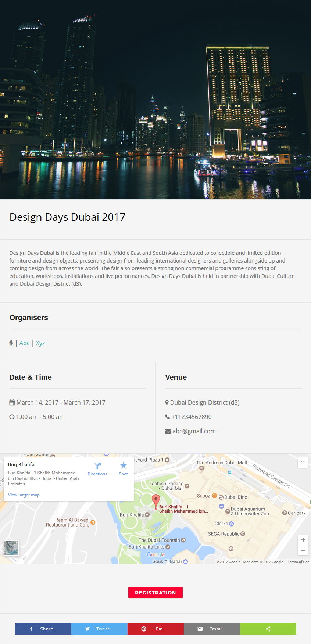Screen dimensions: 311x644
Task: Zoom in the map with plus button
Action: coord(303,540)
